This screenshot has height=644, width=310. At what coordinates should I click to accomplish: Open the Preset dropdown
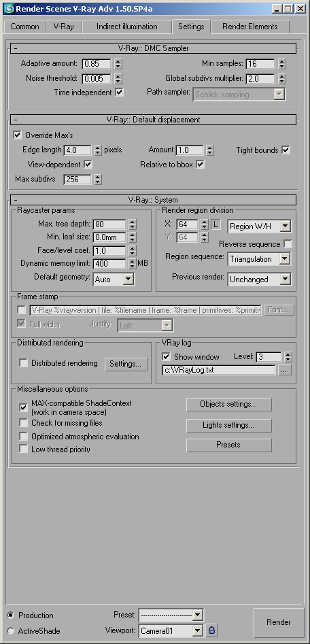(171, 615)
